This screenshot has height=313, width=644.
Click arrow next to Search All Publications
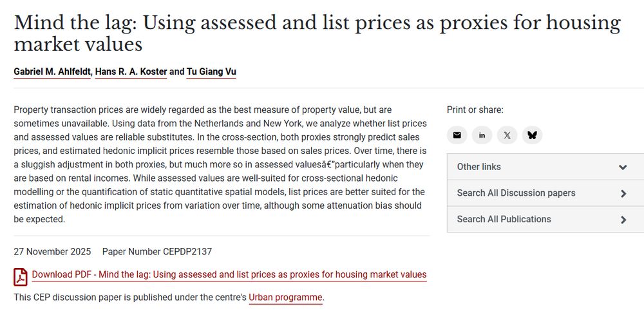click(x=623, y=220)
